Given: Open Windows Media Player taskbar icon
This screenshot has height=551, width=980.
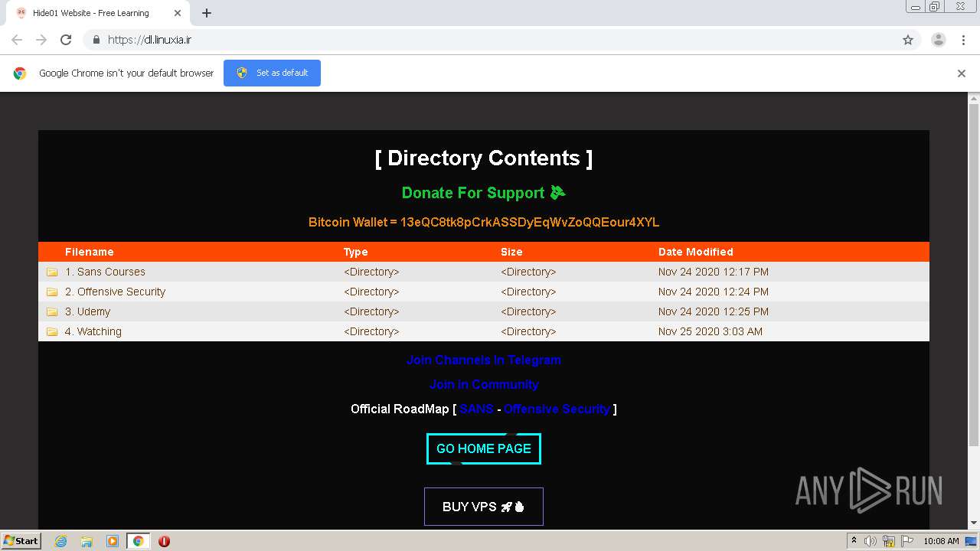Looking at the screenshot, I should click(x=113, y=541).
